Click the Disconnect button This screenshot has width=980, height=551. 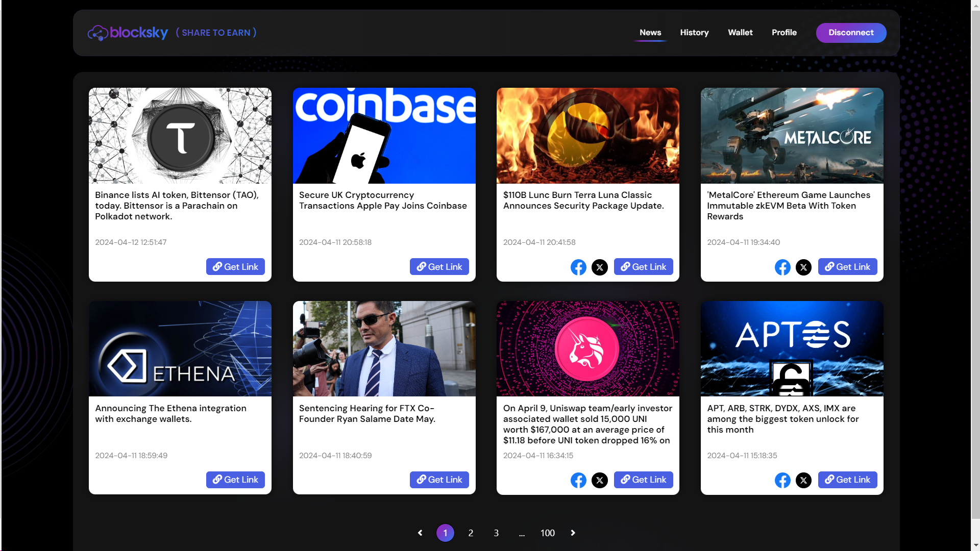click(x=851, y=33)
